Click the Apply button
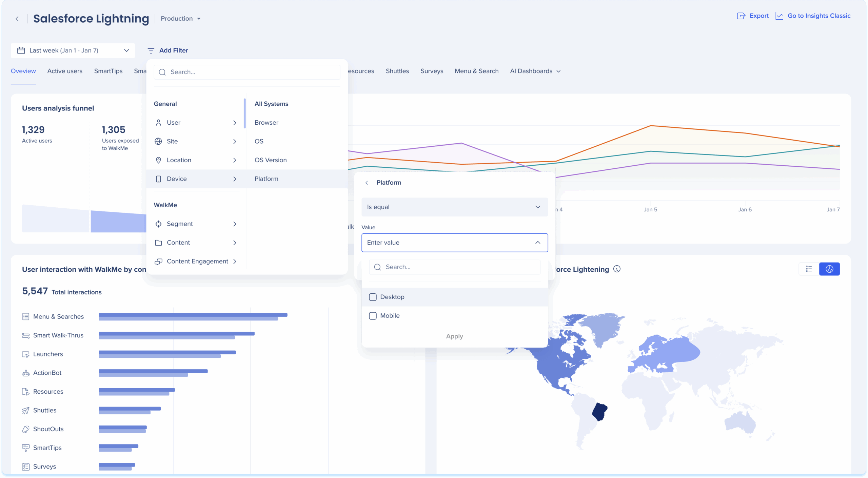Viewport: 868px width, 478px height. [454, 336]
